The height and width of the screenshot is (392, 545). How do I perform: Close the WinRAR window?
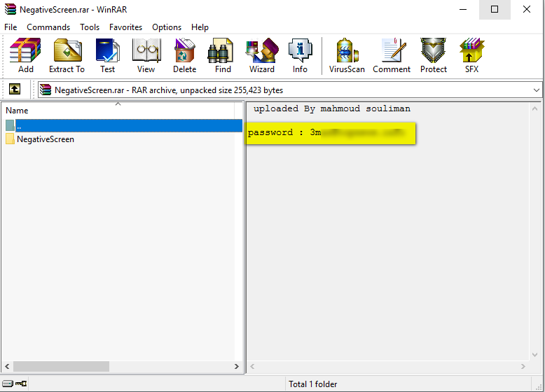(527, 9)
